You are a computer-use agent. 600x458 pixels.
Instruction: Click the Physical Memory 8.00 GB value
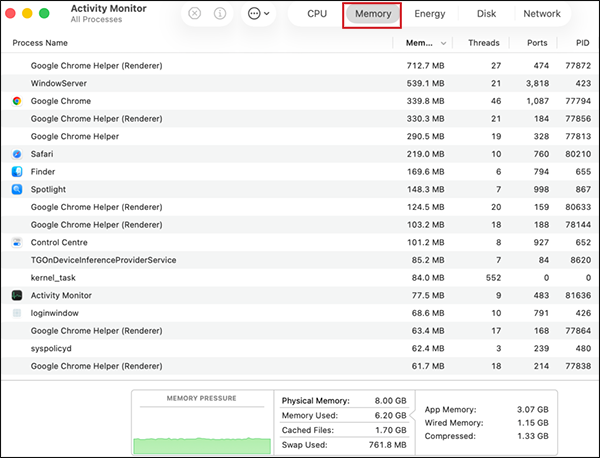coord(390,401)
